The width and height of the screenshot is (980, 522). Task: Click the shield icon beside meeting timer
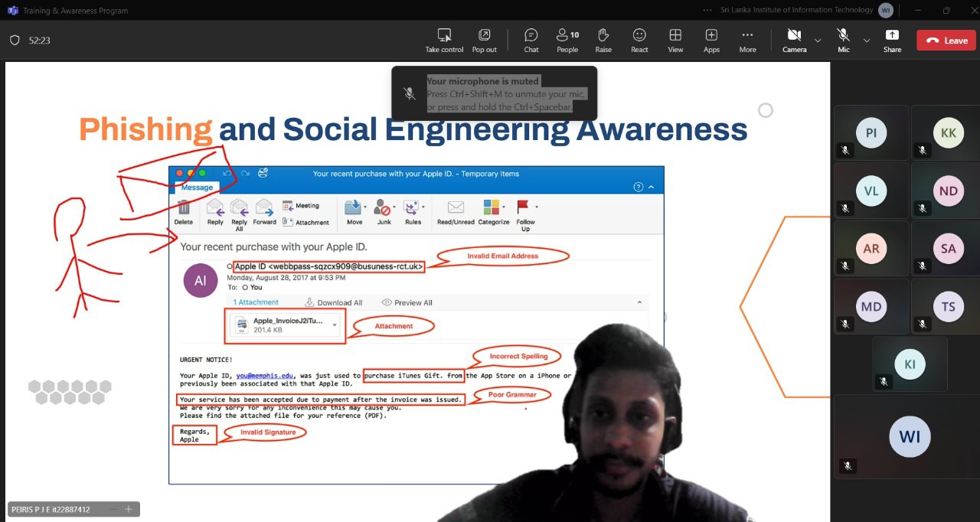point(15,41)
